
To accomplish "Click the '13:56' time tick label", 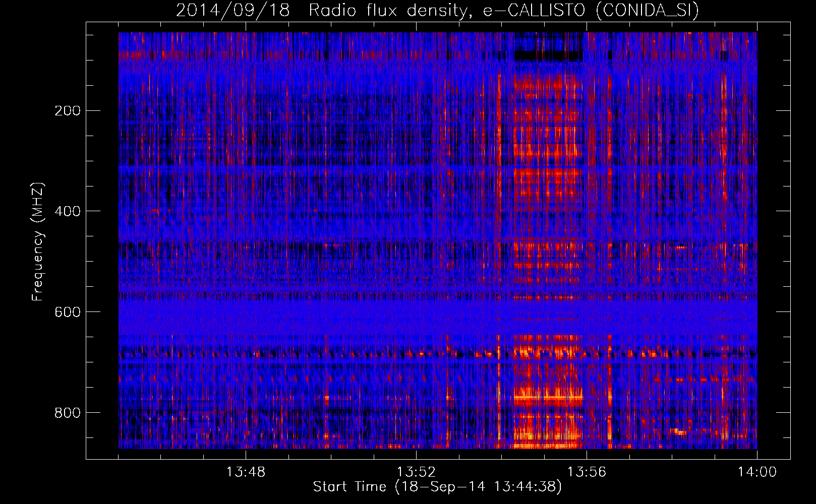I will point(587,472).
